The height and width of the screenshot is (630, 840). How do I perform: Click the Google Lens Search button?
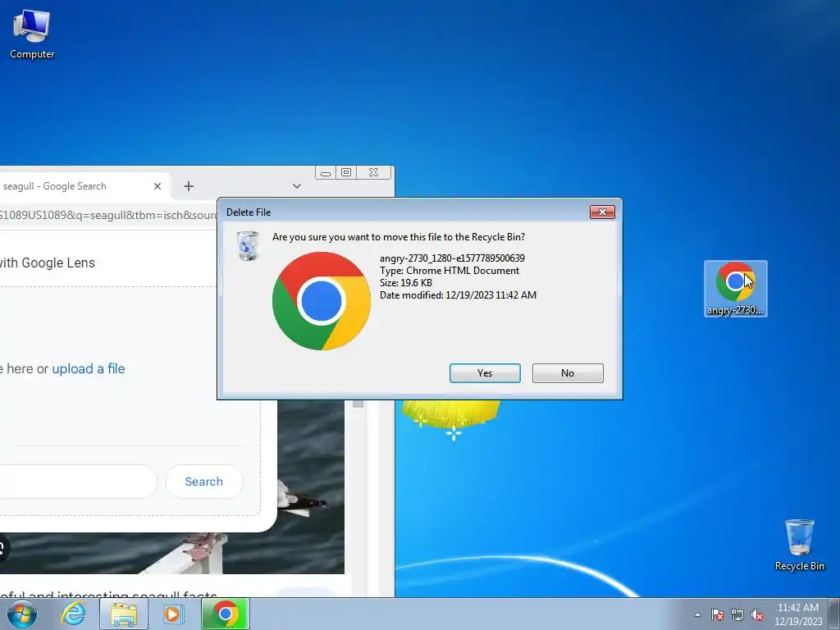(x=203, y=482)
